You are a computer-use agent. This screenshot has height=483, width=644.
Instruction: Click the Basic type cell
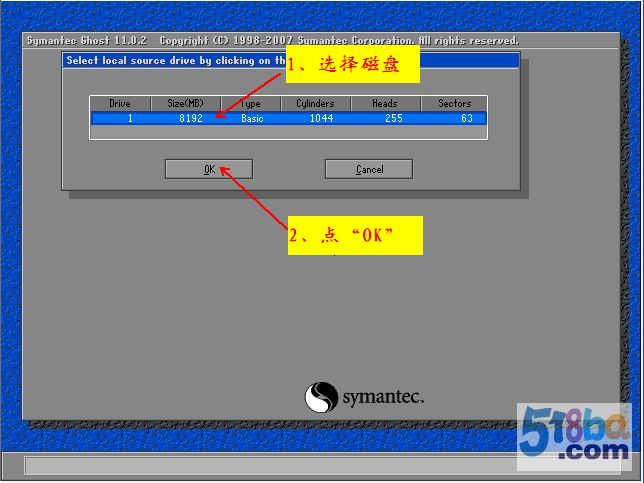tap(252, 118)
